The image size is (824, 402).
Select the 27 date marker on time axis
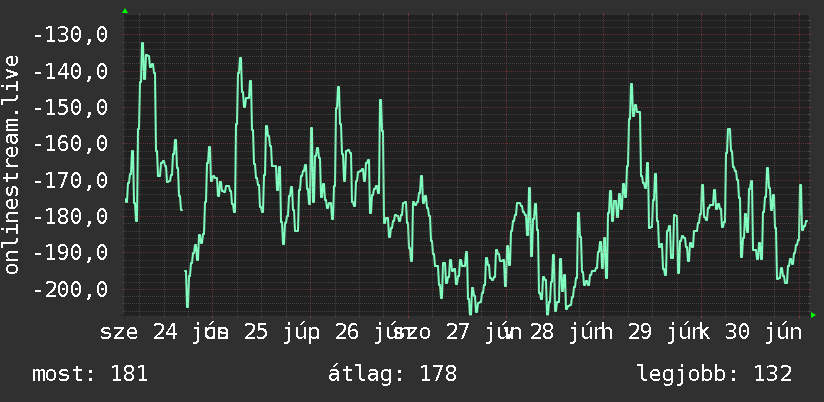457,332
